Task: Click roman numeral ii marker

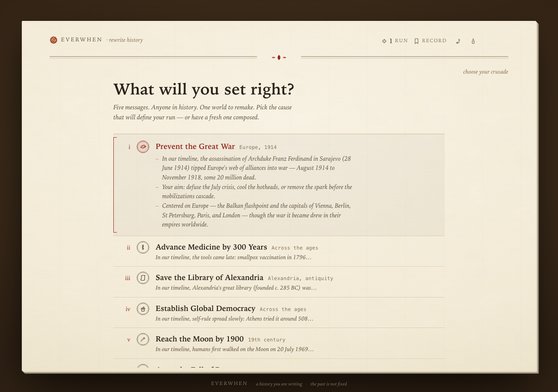Action: pos(129,248)
